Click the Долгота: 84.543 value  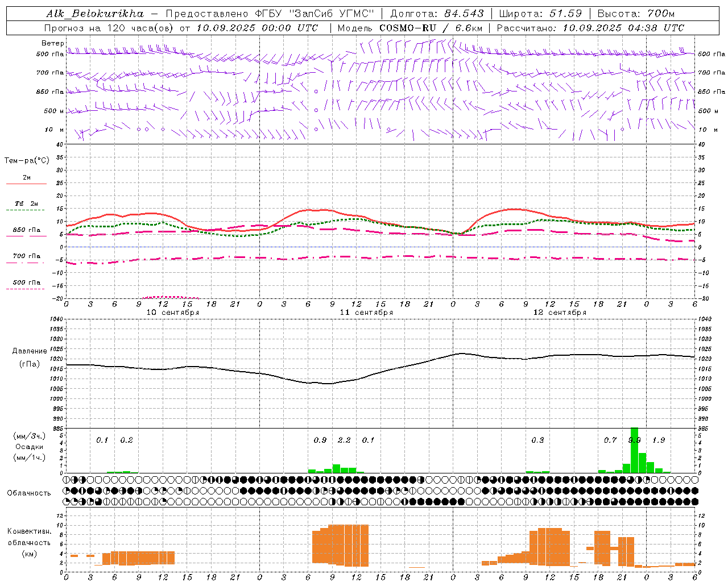(x=437, y=14)
